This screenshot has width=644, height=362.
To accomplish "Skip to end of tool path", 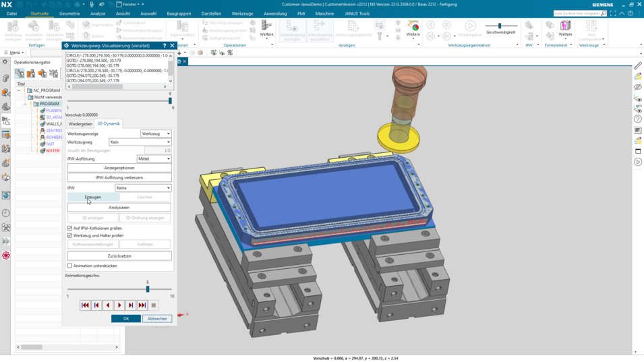I will pyautogui.click(x=142, y=305).
